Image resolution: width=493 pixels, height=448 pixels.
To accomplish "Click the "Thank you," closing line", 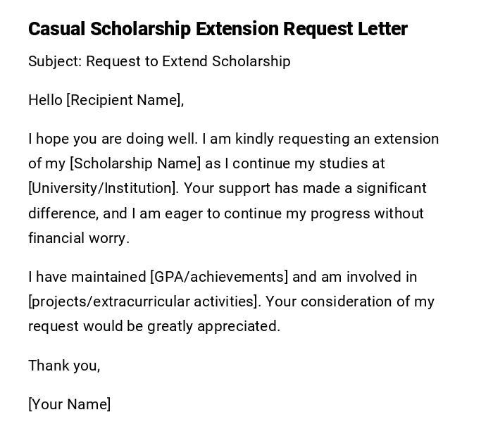I will click(x=64, y=366).
